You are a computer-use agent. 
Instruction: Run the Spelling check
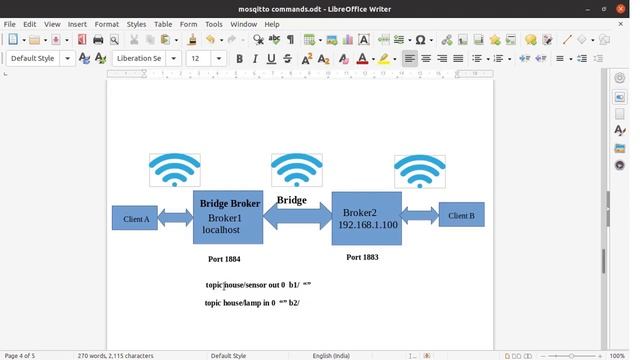pyautogui.click(x=274, y=40)
